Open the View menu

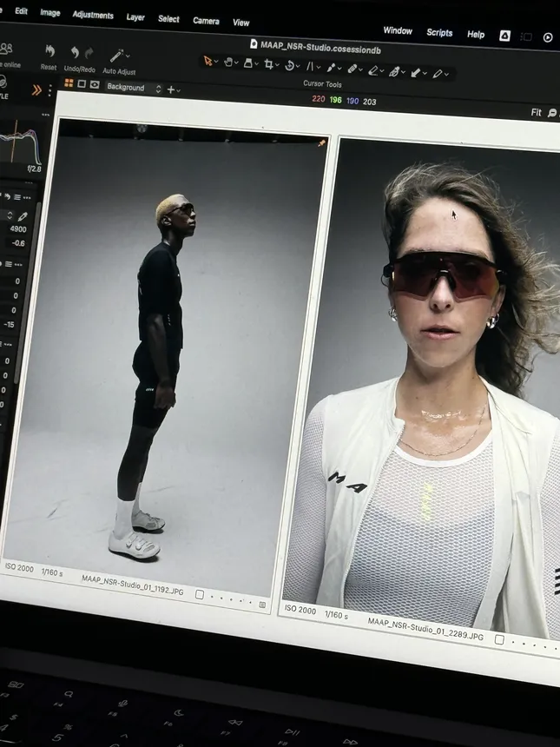tap(241, 23)
